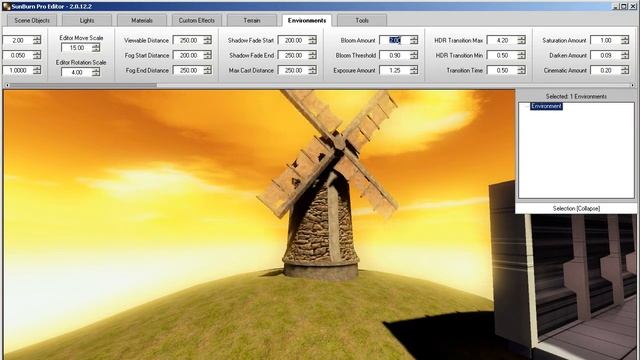The height and width of the screenshot is (360, 640).
Task: Click the Editor Rotation Scale value field
Action: tap(76, 72)
